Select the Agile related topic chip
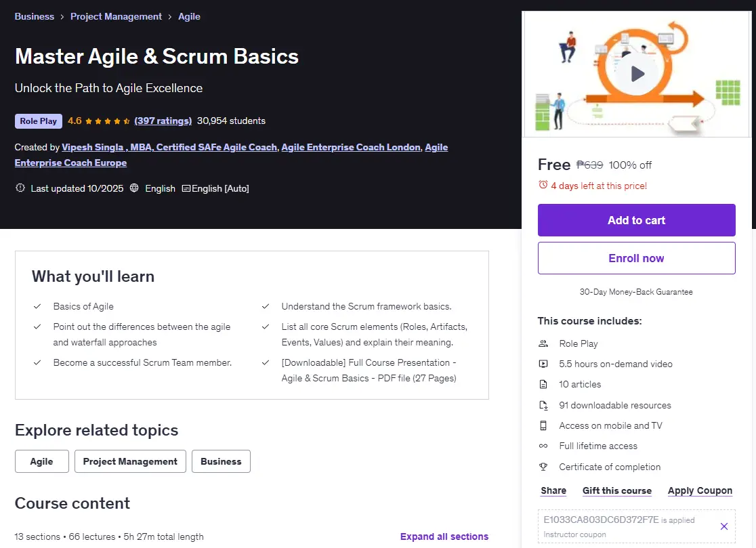Viewport: 756px width, 548px height. click(42, 461)
